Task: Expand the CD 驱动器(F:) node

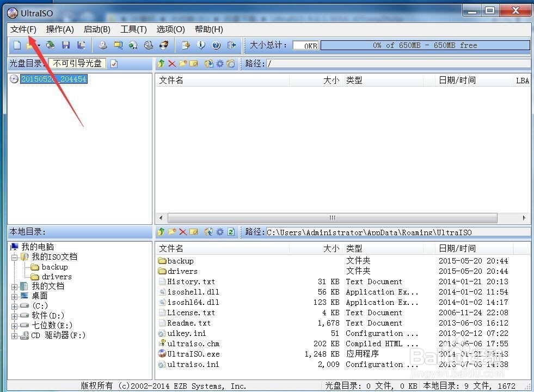Action: coord(14,336)
